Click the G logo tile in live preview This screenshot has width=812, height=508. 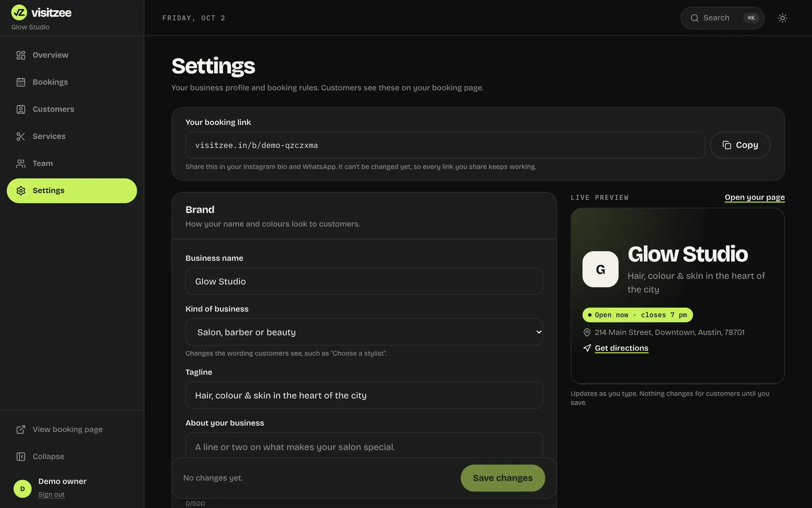coord(600,269)
